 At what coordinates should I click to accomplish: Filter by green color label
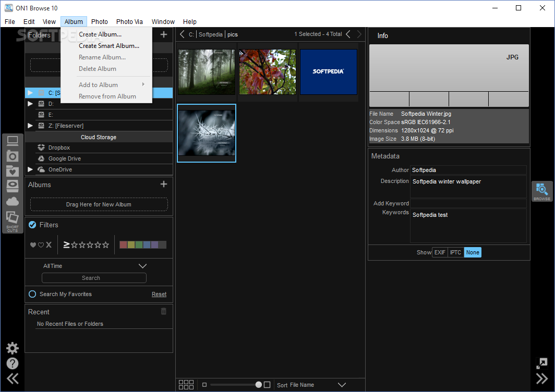139,244
